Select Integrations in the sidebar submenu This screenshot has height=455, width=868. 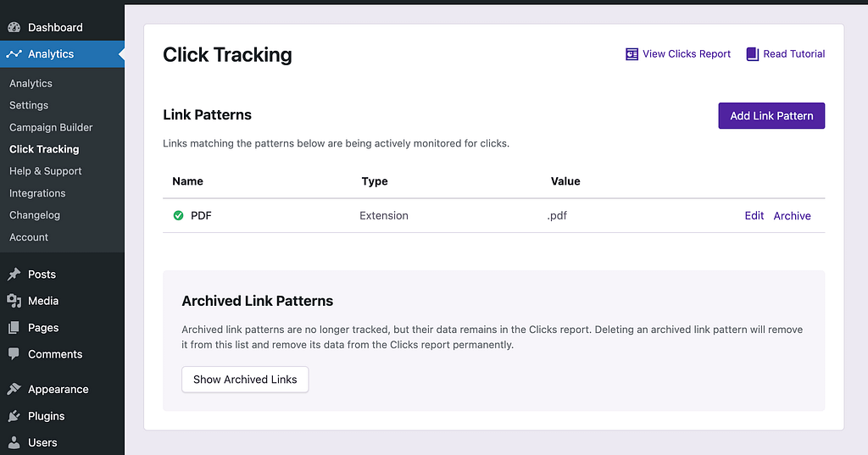(37, 193)
